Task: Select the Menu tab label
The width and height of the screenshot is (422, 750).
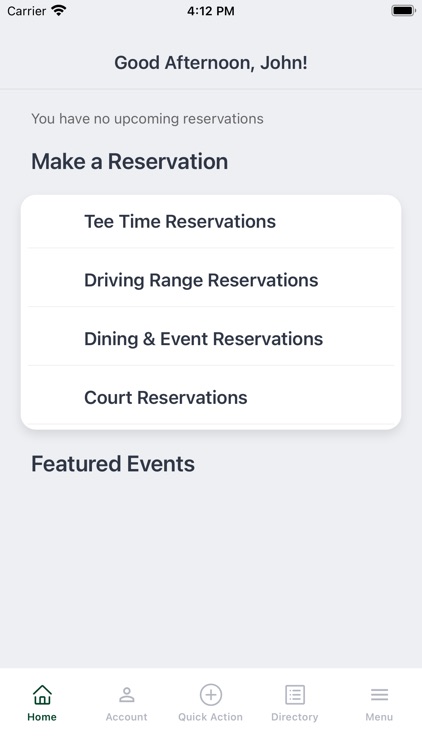Action: coord(379,717)
